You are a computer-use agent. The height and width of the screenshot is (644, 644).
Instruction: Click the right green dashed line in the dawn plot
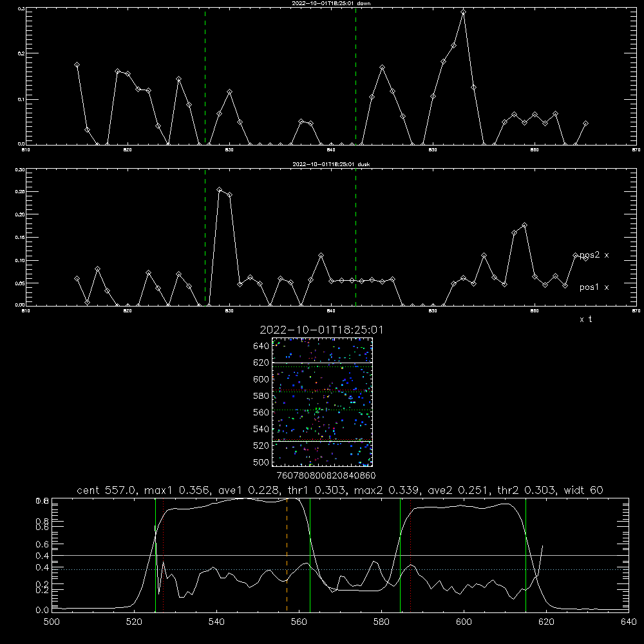click(x=355, y=77)
